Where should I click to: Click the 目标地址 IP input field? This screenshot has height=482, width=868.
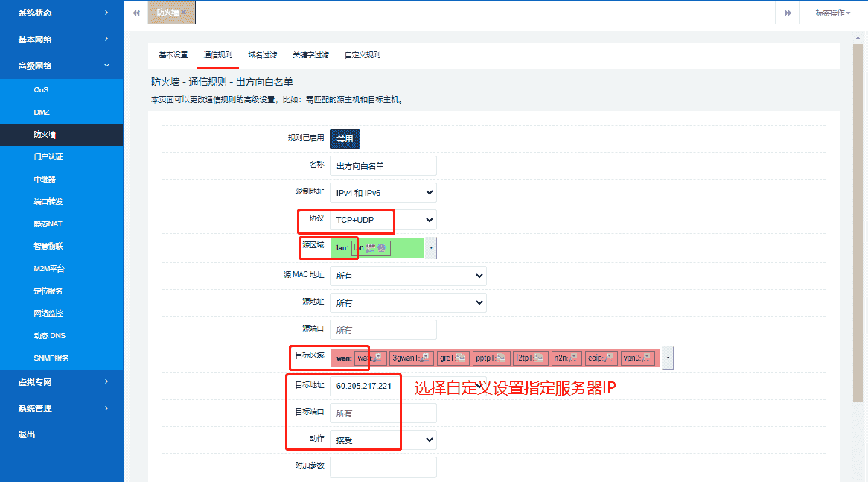click(x=365, y=386)
